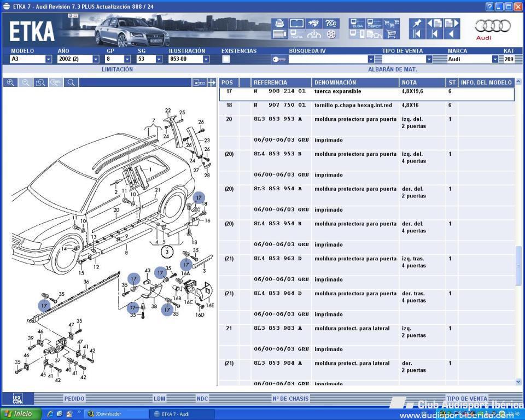525x420 pixels.
Task: Click the blank screen frame icon
Action: coord(296,24)
